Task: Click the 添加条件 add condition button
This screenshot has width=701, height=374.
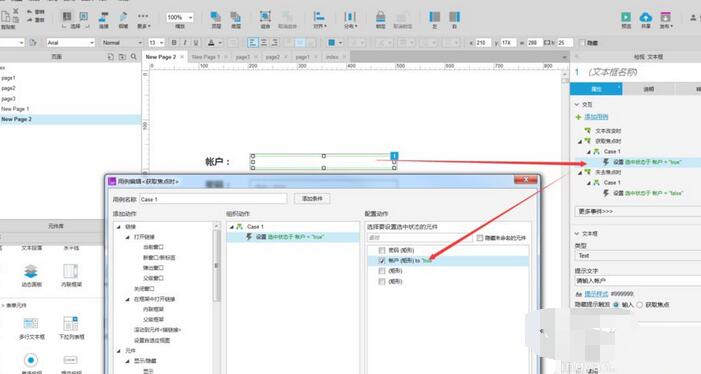Action: pos(312,198)
